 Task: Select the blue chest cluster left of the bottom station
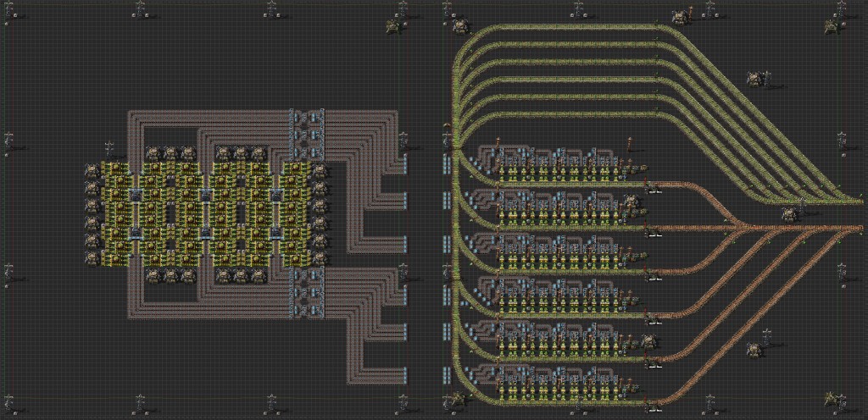[x=446, y=375]
